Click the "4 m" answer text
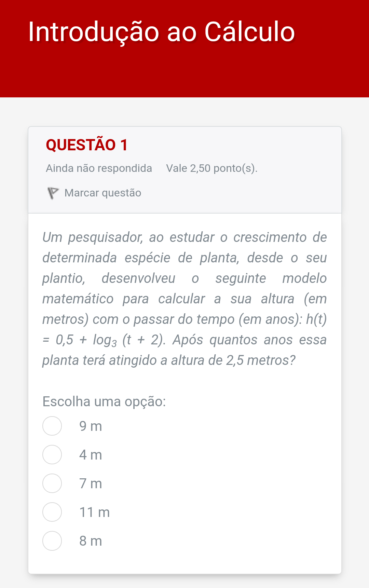Image resolution: width=369 pixels, height=588 pixels. (91, 455)
